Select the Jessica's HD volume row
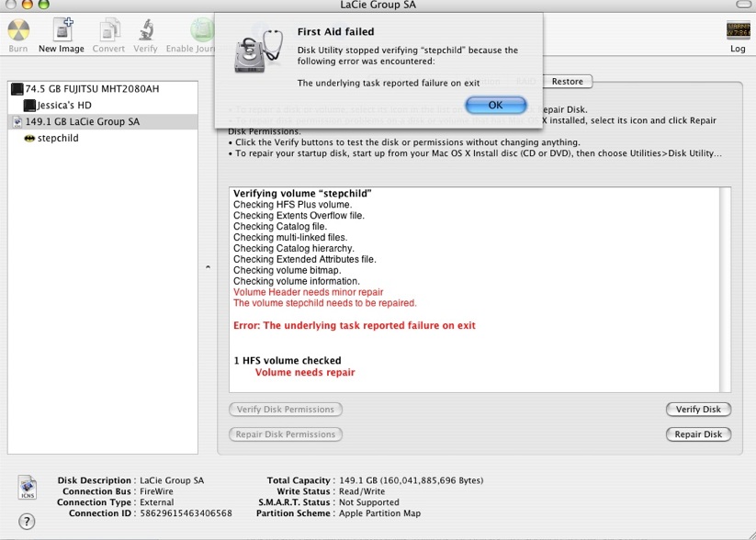The image size is (756, 540). tap(103, 105)
